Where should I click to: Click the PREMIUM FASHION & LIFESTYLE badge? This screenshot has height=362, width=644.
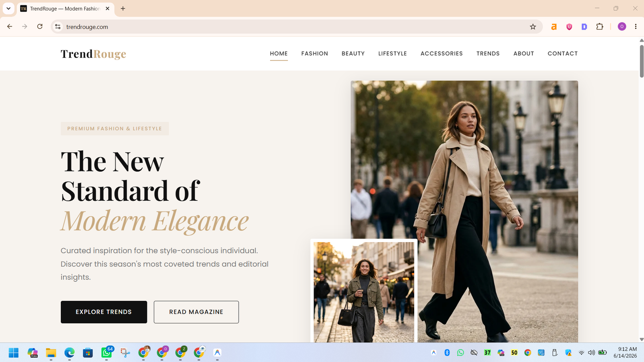pyautogui.click(x=115, y=129)
